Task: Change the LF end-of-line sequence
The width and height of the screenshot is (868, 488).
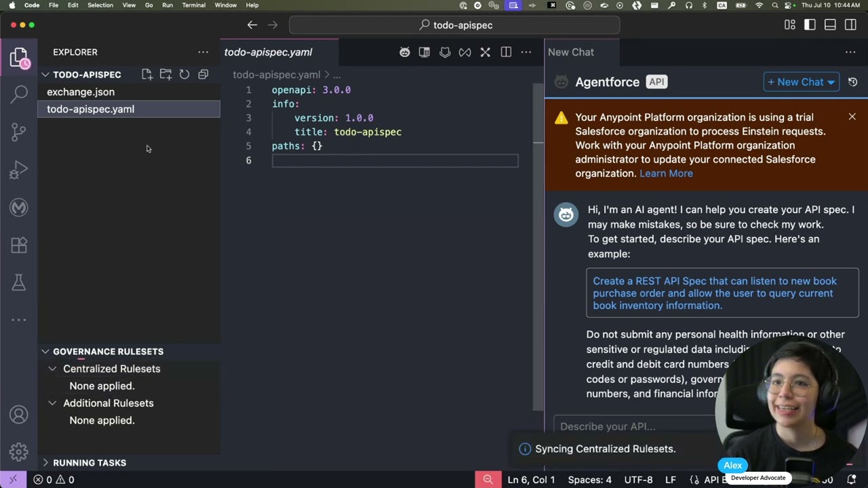Action: click(x=670, y=480)
